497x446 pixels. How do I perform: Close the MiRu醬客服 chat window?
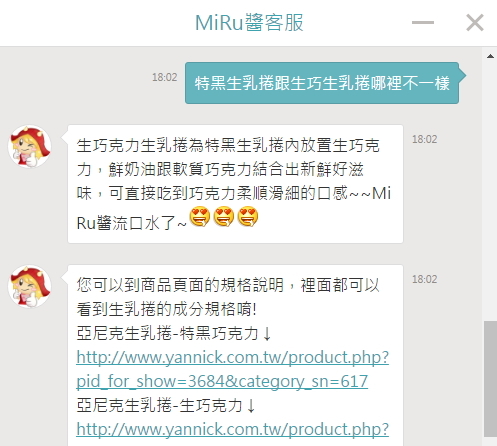(x=475, y=23)
